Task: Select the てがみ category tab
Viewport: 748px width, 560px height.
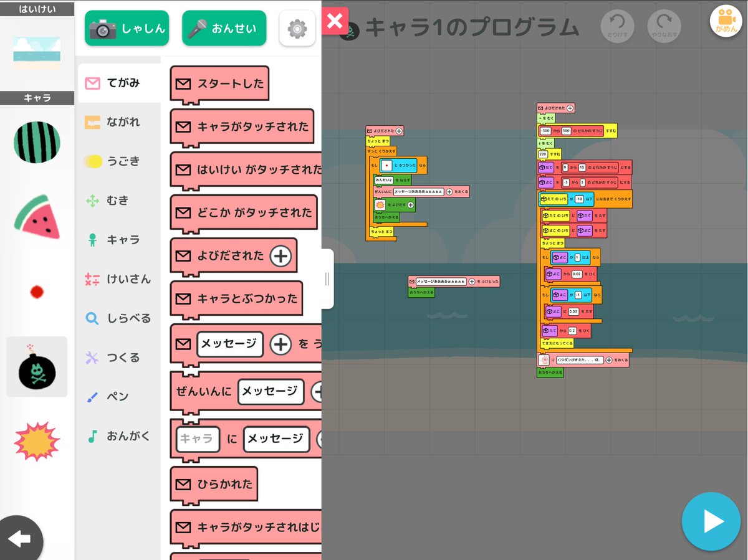Action: [118, 83]
